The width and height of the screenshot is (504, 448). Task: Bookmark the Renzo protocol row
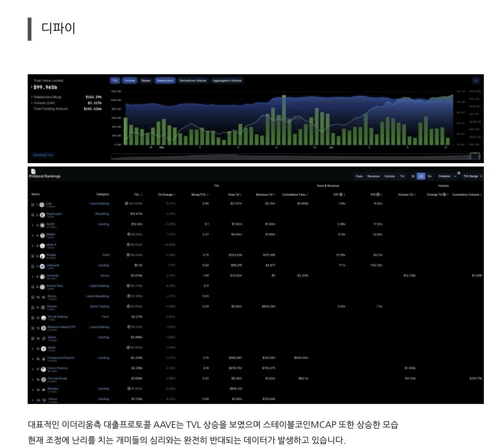[x=33, y=297]
